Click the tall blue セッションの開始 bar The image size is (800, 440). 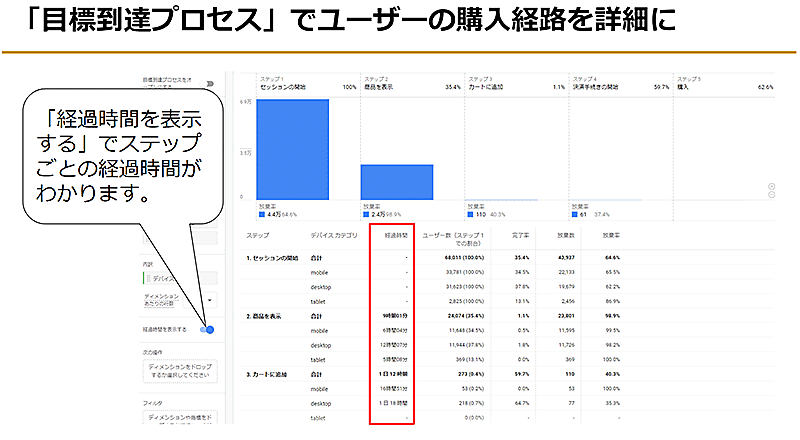pyautogui.click(x=292, y=148)
